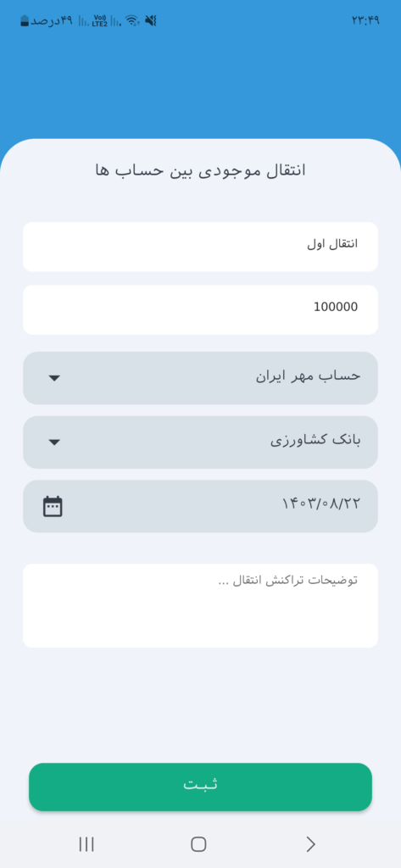Tap the blue header area above the form
The height and width of the screenshot is (868, 401).
click(x=200, y=83)
